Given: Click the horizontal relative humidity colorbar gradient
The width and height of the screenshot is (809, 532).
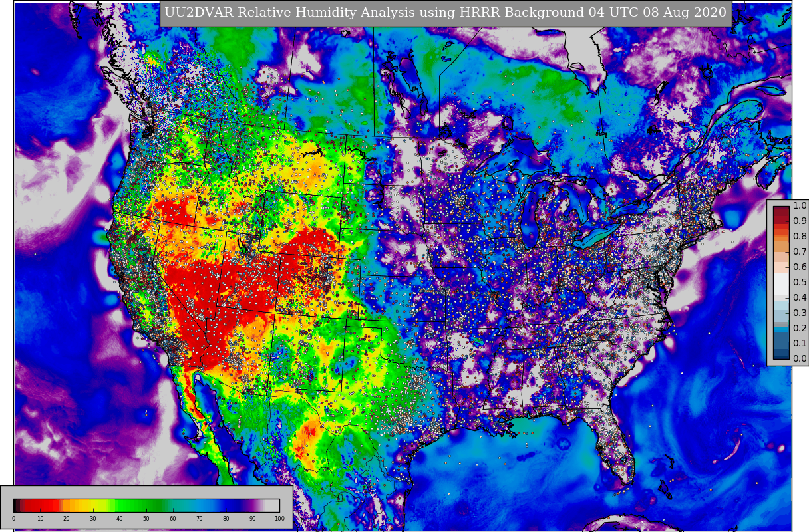Looking at the screenshot, I should click(x=146, y=505).
